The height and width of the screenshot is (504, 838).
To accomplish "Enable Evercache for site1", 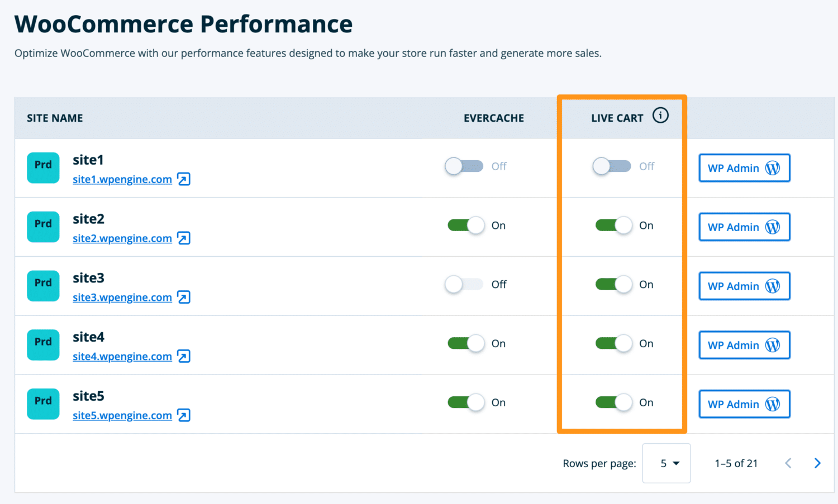I will (x=464, y=166).
